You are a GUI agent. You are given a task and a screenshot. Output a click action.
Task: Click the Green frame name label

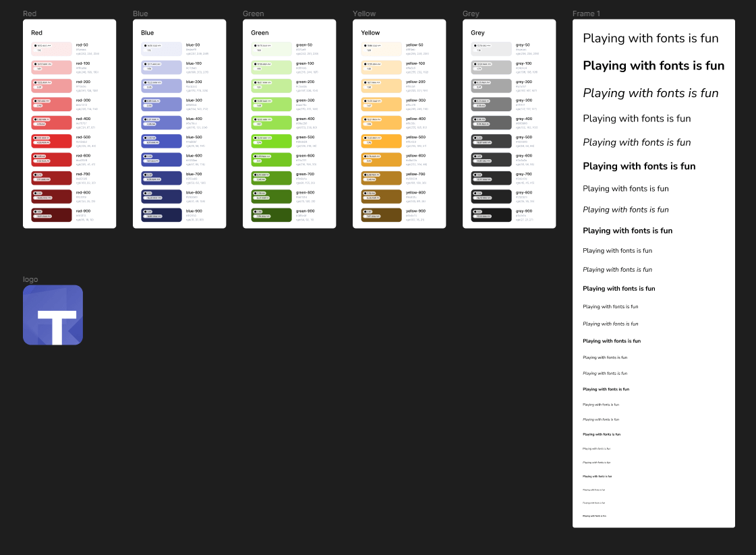point(253,13)
